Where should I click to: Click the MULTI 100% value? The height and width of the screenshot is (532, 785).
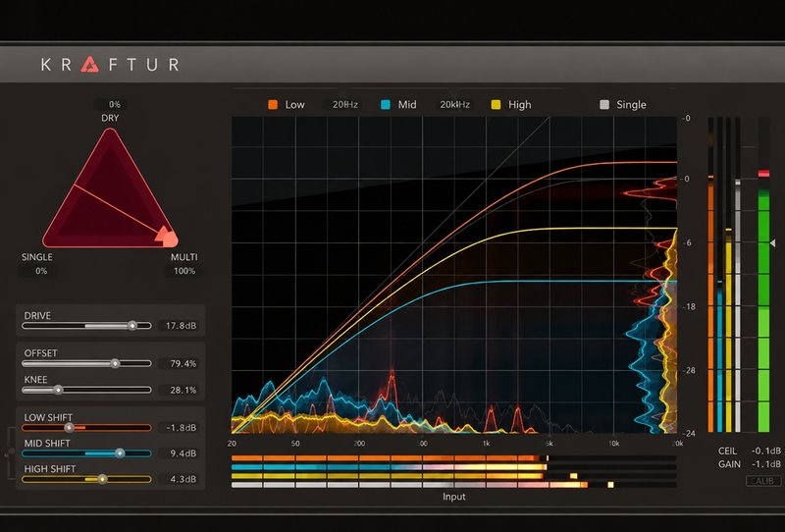pos(184,271)
